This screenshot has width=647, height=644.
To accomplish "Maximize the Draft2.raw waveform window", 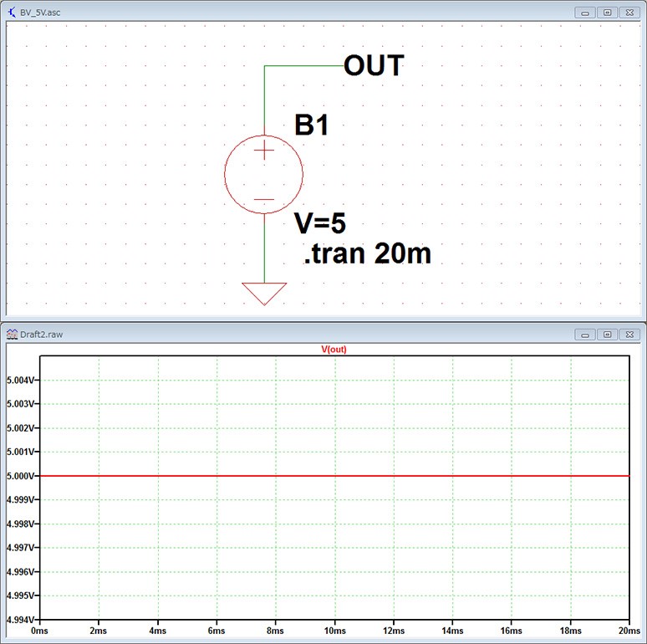I will coord(608,334).
